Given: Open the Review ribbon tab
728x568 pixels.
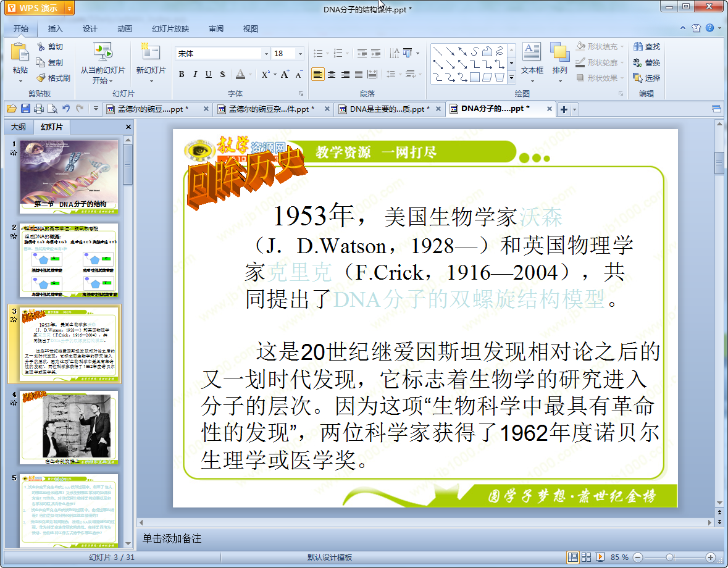Looking at the screenshot, I should [x=216, y=28].
